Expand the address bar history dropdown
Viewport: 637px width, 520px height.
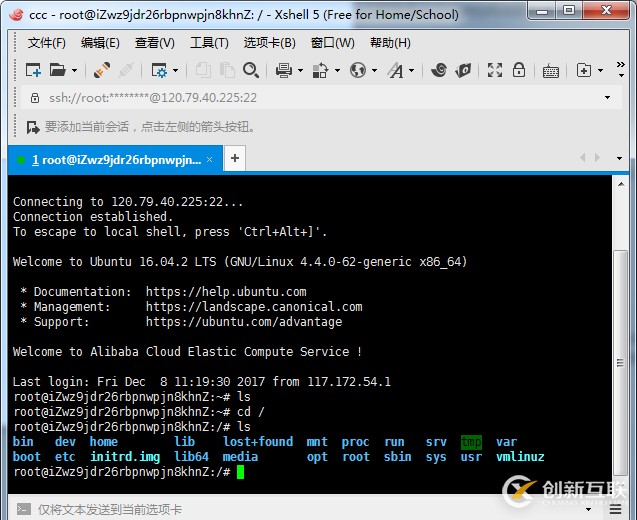(x=608, y=98)
